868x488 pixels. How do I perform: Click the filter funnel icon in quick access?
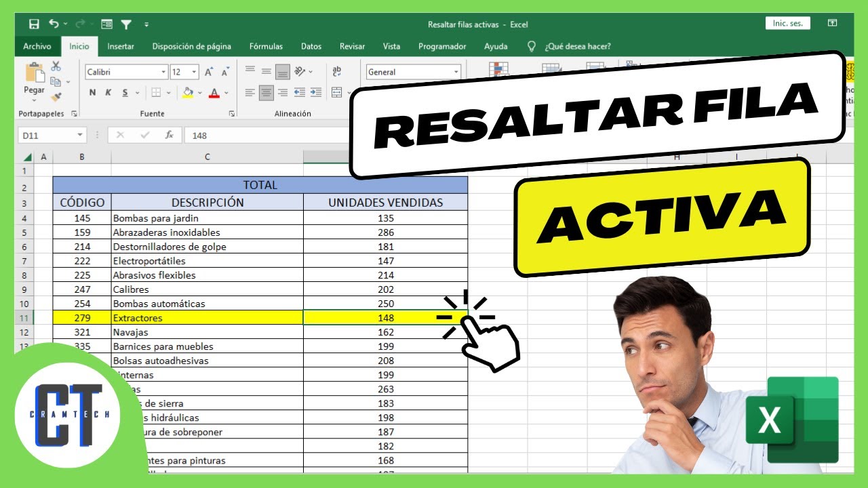[x=126, y=24]
